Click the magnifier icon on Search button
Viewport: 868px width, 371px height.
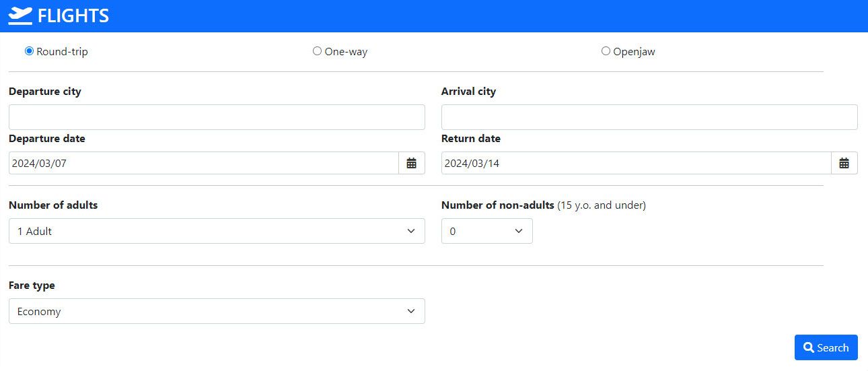809,347
